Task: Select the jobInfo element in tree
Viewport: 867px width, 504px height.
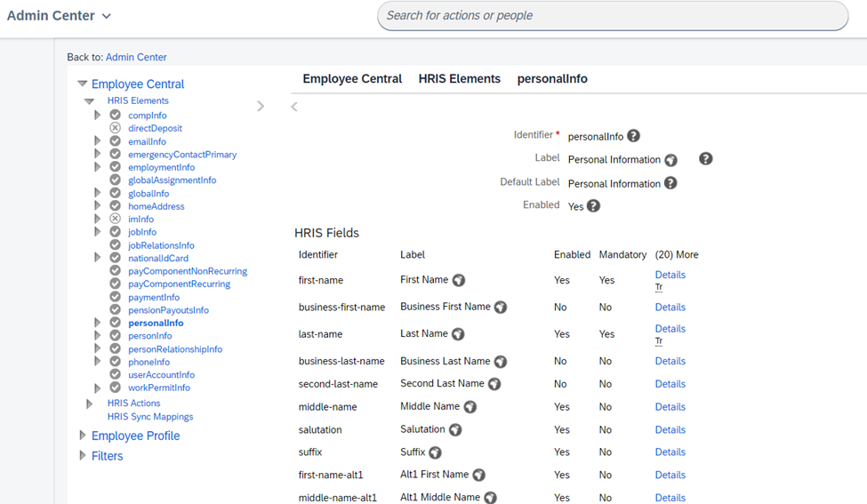Action: 142,232
